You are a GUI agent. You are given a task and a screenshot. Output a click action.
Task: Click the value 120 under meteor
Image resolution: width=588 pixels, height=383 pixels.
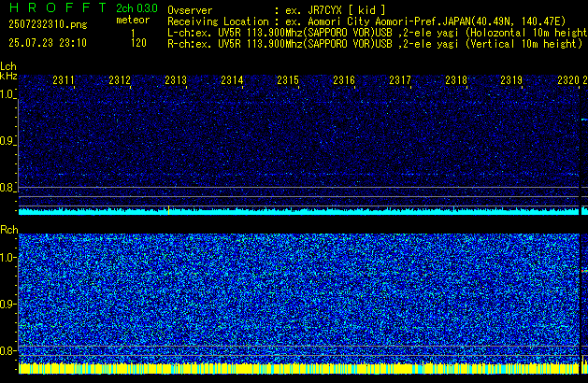138,43
